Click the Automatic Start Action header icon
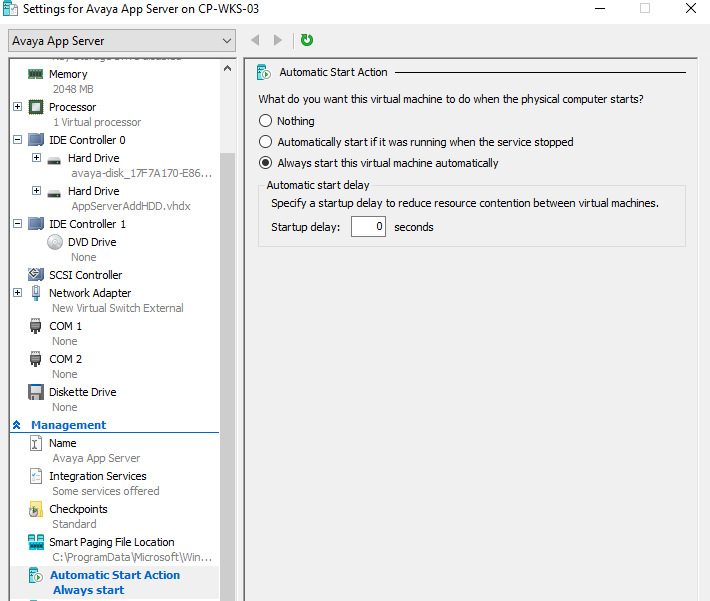This screenshot has height=601, width=710. (264, 72)
